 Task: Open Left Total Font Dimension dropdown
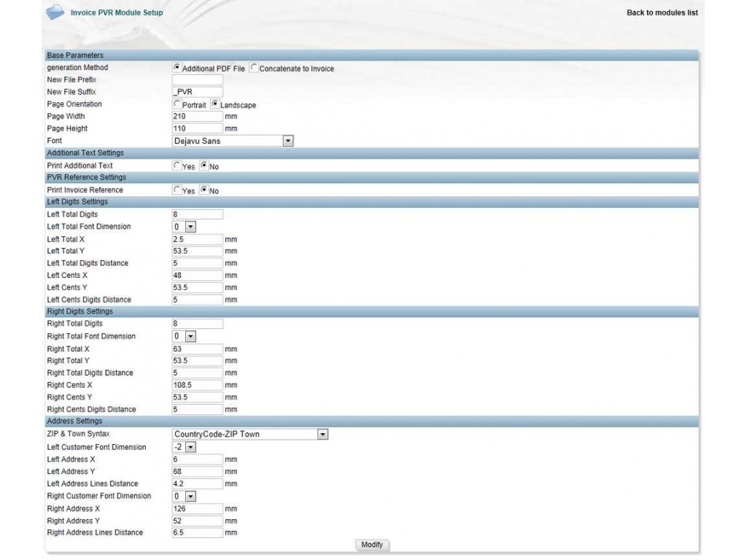tap(184, 227)
